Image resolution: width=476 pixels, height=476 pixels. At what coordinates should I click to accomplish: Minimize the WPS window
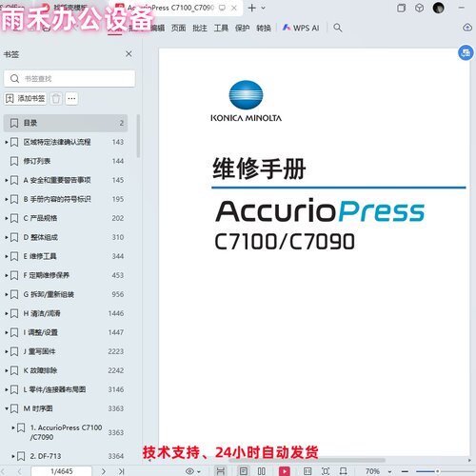point(462,8)
